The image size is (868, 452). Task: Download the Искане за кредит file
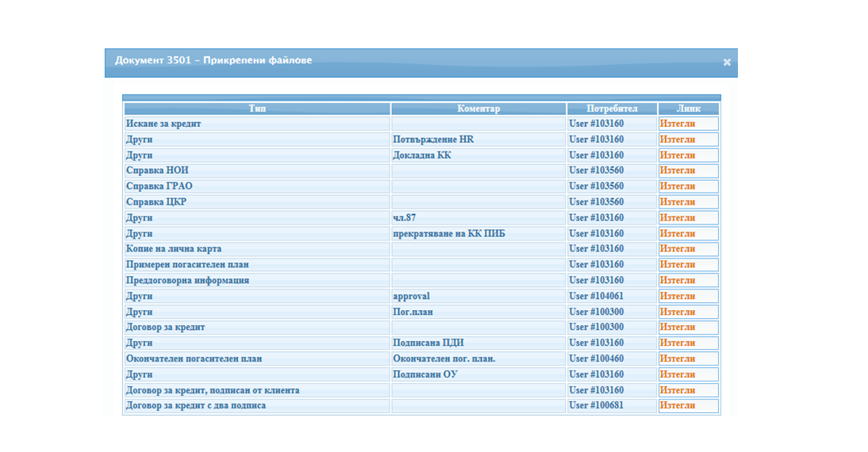pos(677,124)
